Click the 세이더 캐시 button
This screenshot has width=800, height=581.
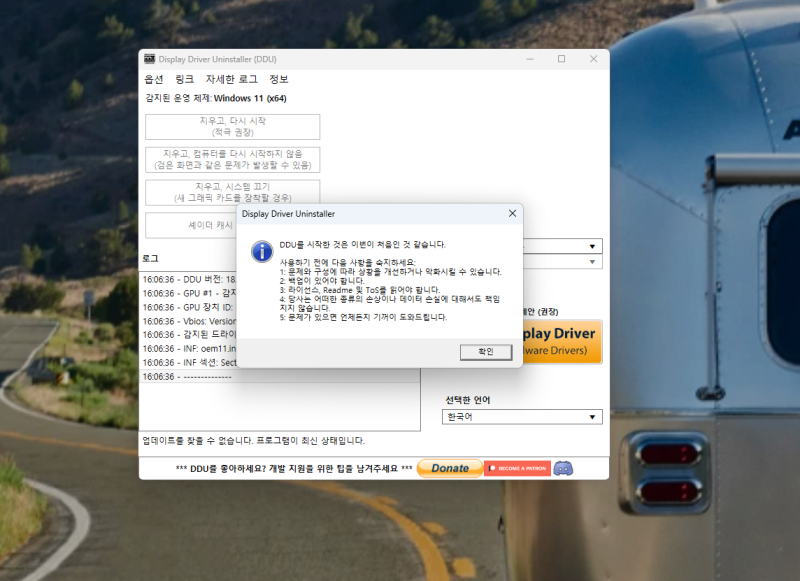pos(191,225)
